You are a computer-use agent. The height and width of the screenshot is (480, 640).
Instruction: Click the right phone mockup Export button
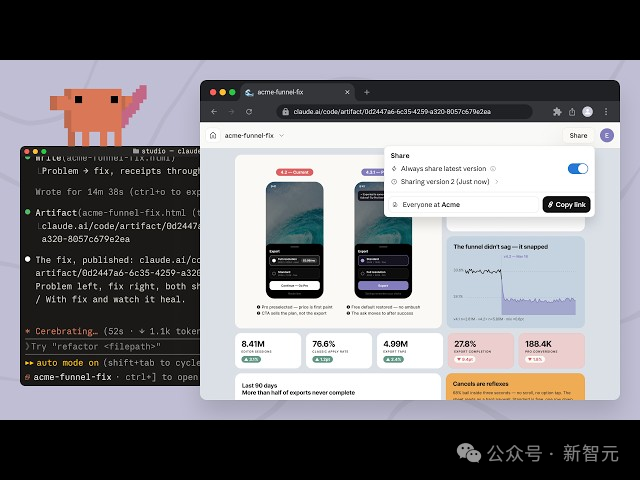click(383, 285)
